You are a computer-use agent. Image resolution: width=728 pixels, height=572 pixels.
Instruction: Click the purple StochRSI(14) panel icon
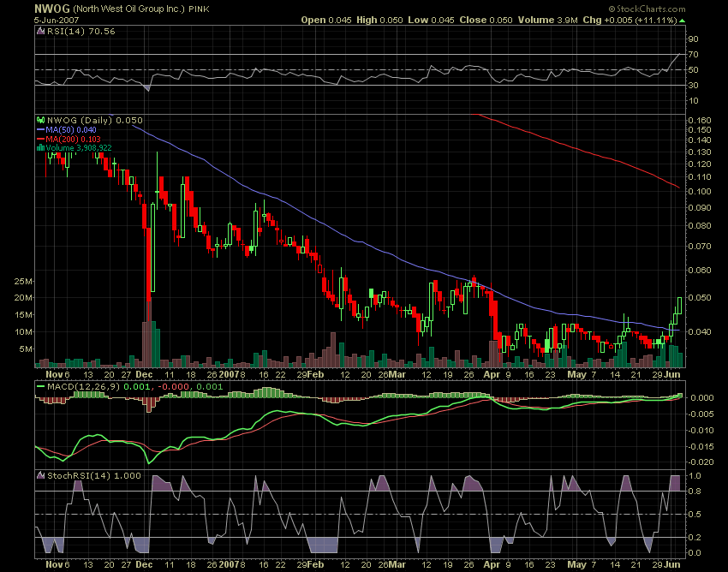pyautogui.click(x=41, y=475)
